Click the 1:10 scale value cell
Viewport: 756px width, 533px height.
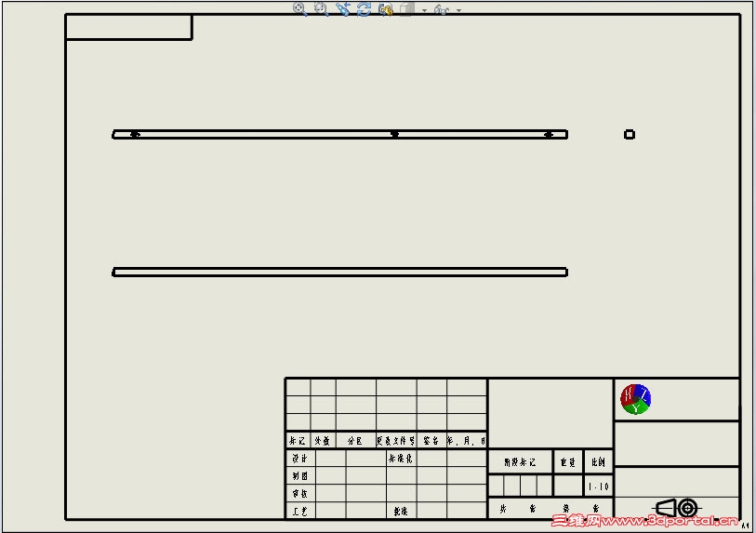point(598,486)
